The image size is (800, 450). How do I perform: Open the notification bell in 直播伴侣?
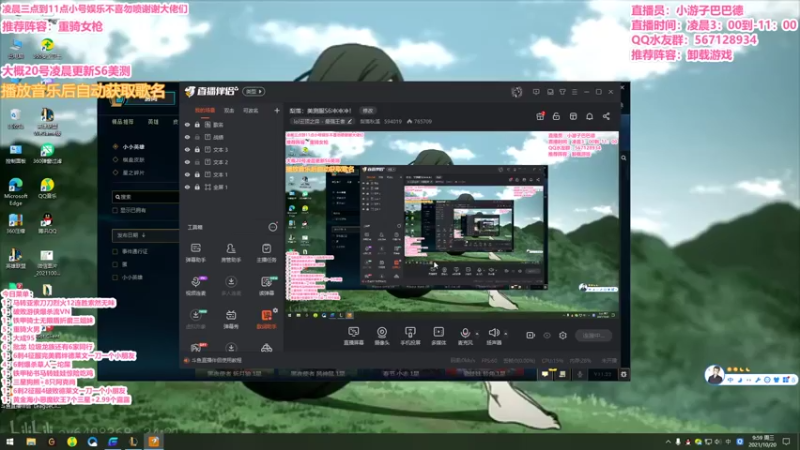589,116
